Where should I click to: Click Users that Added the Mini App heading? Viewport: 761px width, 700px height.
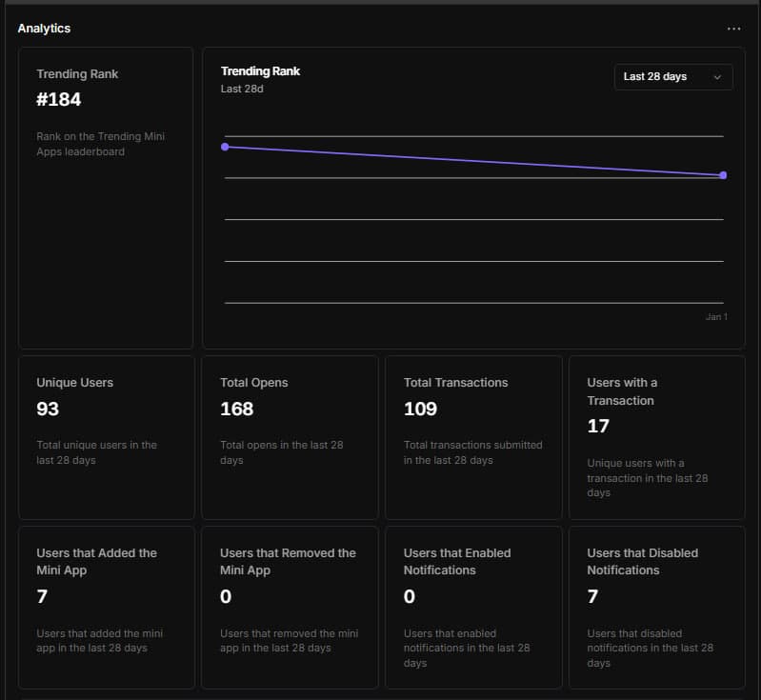point(96,561)
